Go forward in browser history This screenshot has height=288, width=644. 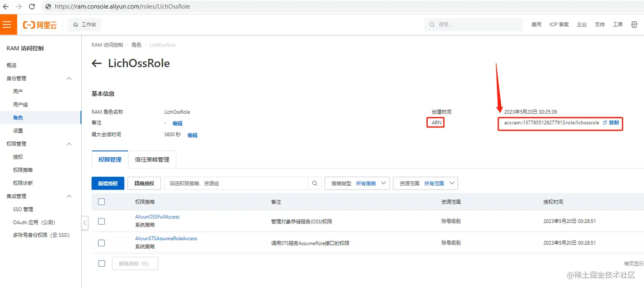19,6
